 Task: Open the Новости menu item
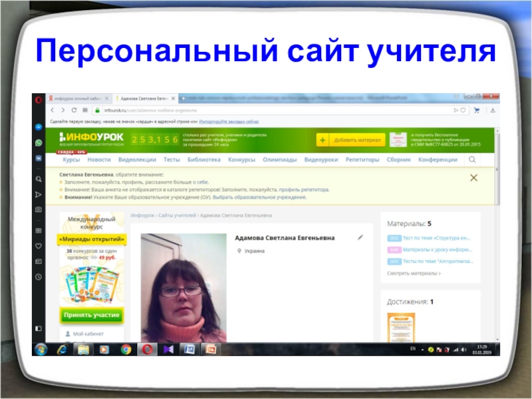point(99,160)
